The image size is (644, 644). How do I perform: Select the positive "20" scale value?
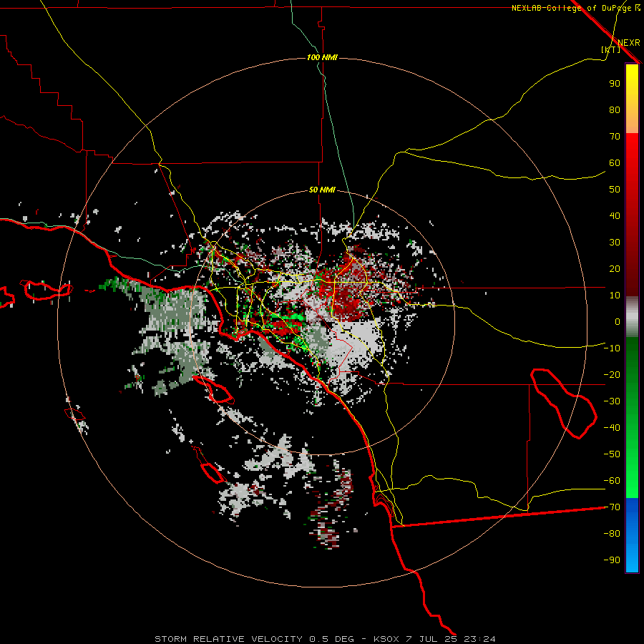pos(615,268)
